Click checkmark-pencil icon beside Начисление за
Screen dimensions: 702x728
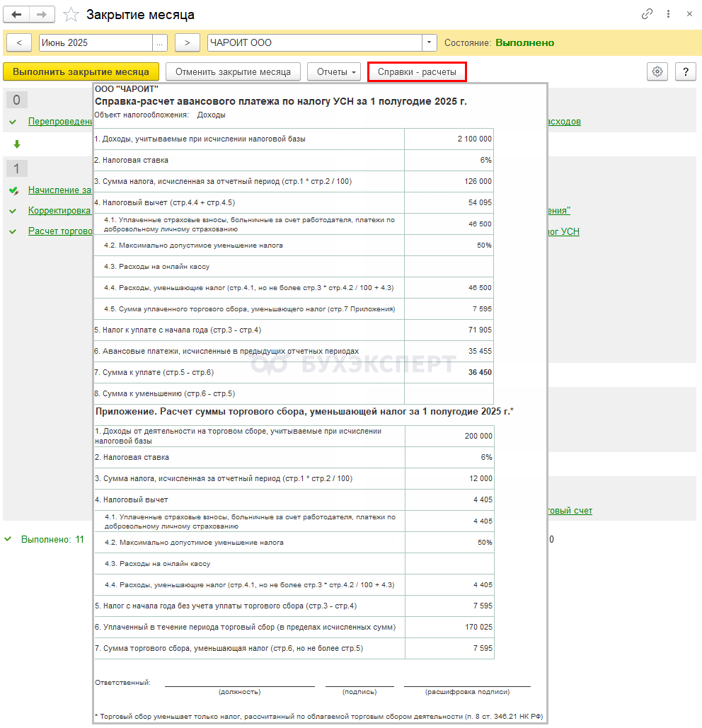point(14,190)
